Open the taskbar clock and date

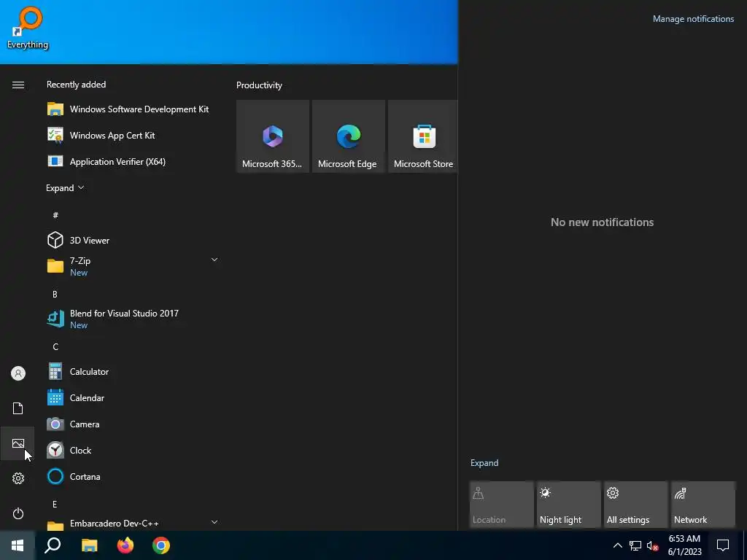pos(684,545)
